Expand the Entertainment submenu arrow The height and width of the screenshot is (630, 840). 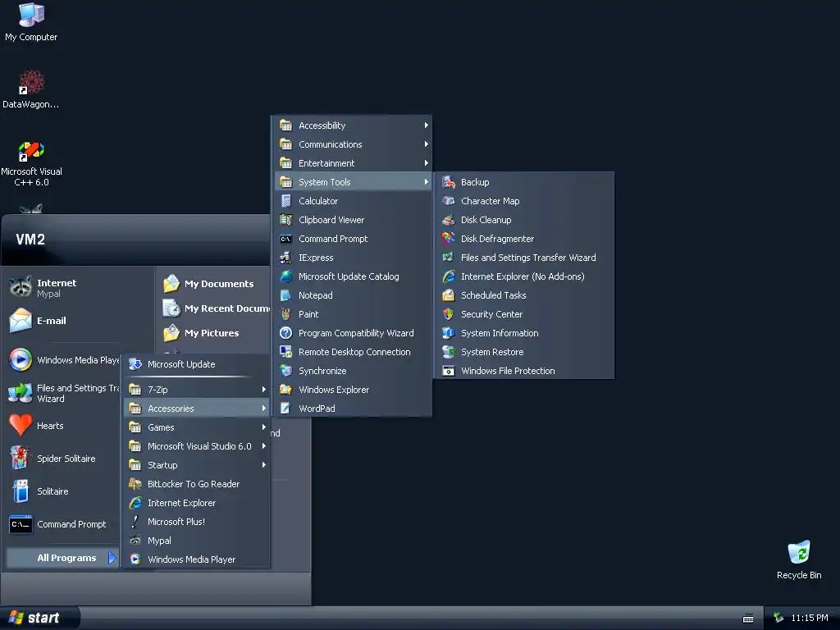pyautogui.click(x=426, y=163)
